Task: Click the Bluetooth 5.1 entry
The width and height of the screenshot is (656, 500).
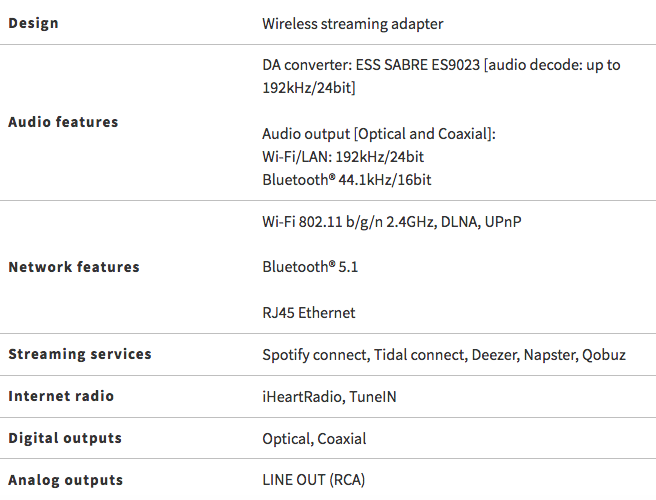Action: tap(310, 267)
